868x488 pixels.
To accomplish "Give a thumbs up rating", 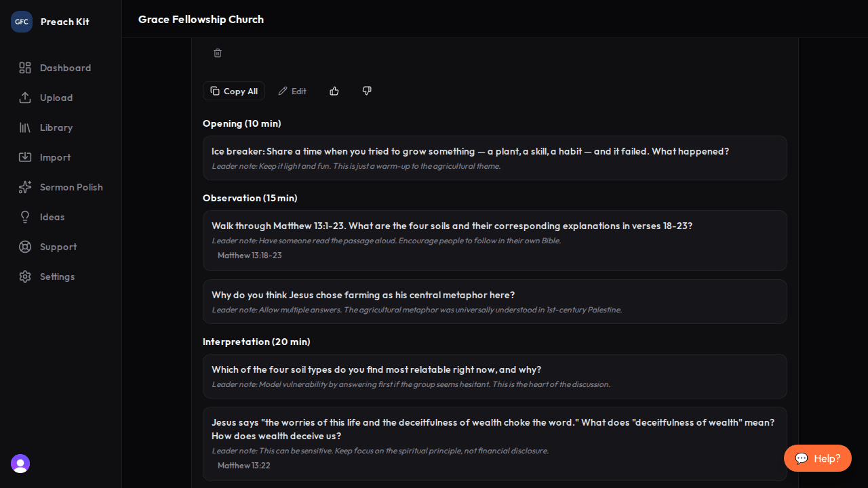I will tap(334, 91).
